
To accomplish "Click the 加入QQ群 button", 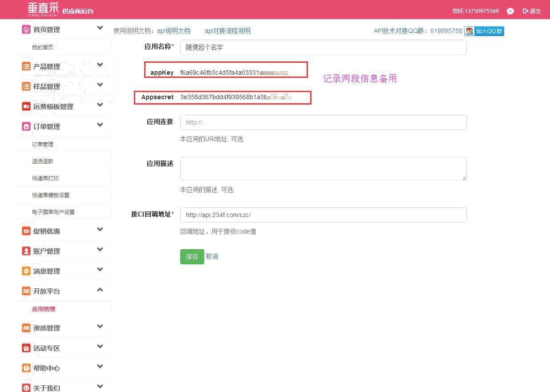I will point(484,31).
